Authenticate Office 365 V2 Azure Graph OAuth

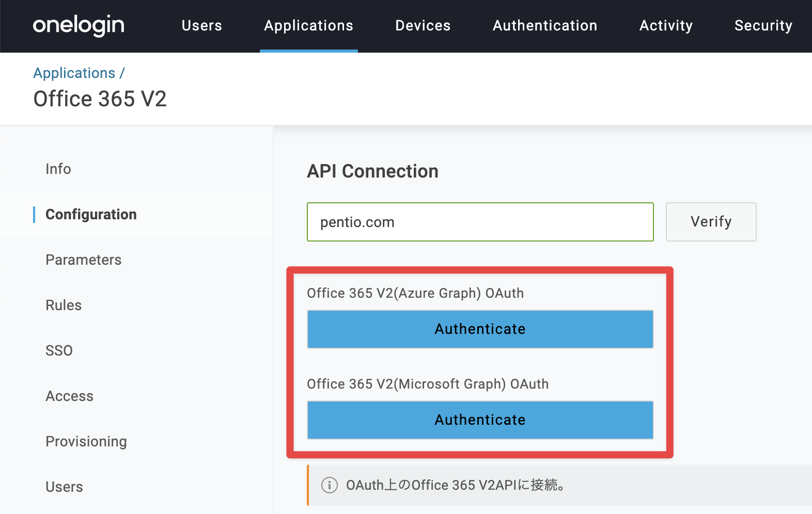click(480, 329)
